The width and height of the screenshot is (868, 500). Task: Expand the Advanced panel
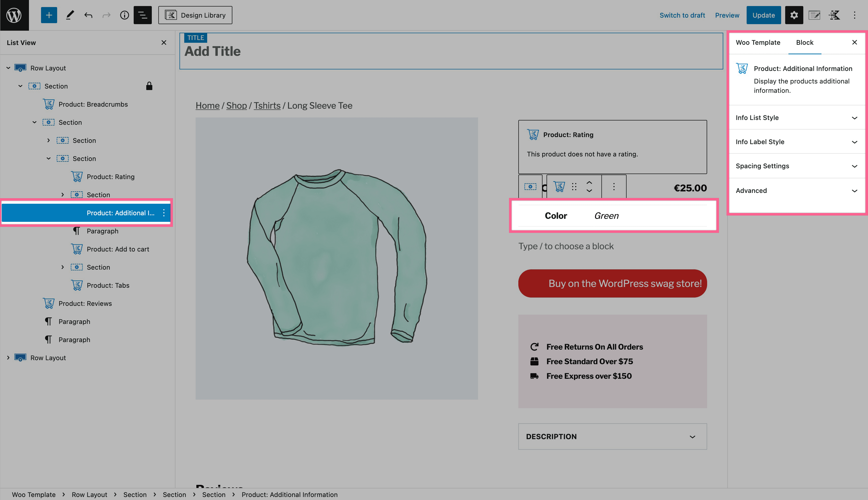(x=797, y=191)
